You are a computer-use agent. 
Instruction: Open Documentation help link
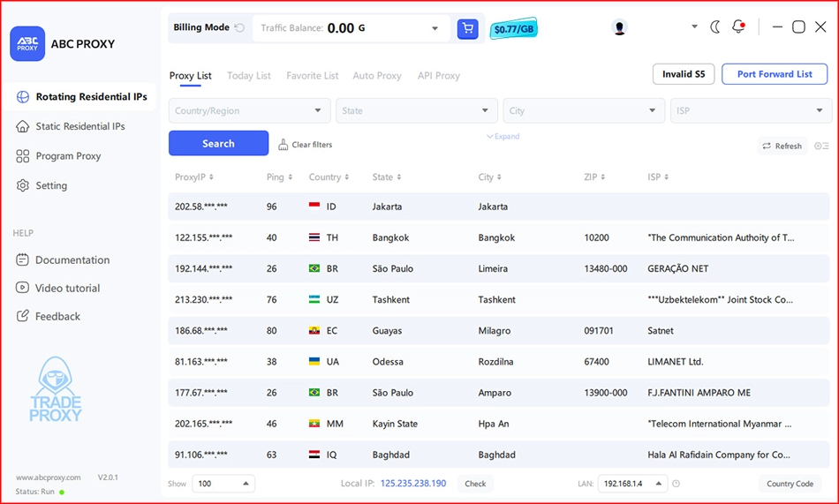click(63, 260)
